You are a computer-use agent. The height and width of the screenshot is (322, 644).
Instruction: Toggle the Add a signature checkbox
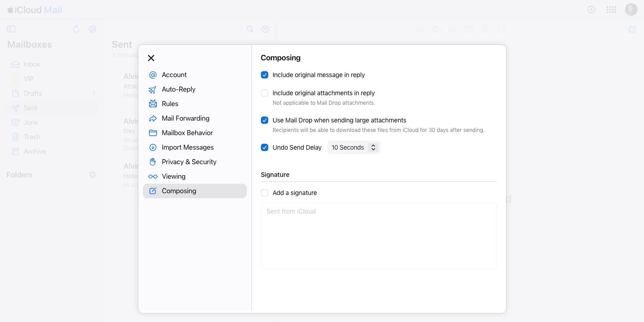click(265, 193)
